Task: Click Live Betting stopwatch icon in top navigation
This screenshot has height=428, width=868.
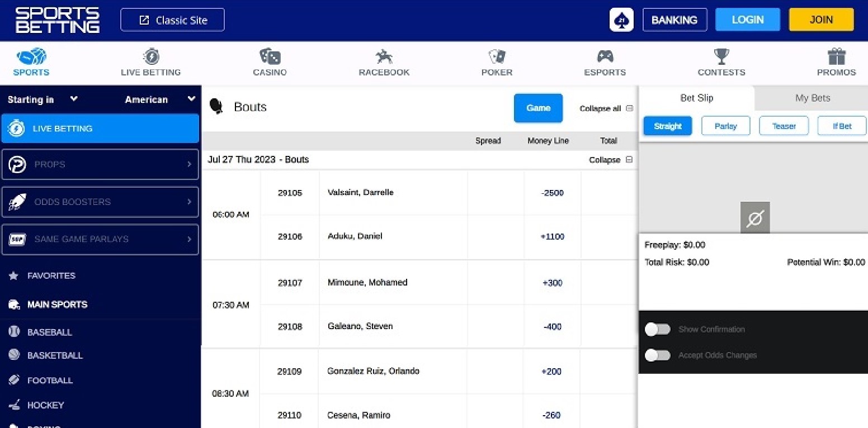Action: pyautogui.click(x=151, y=56)
